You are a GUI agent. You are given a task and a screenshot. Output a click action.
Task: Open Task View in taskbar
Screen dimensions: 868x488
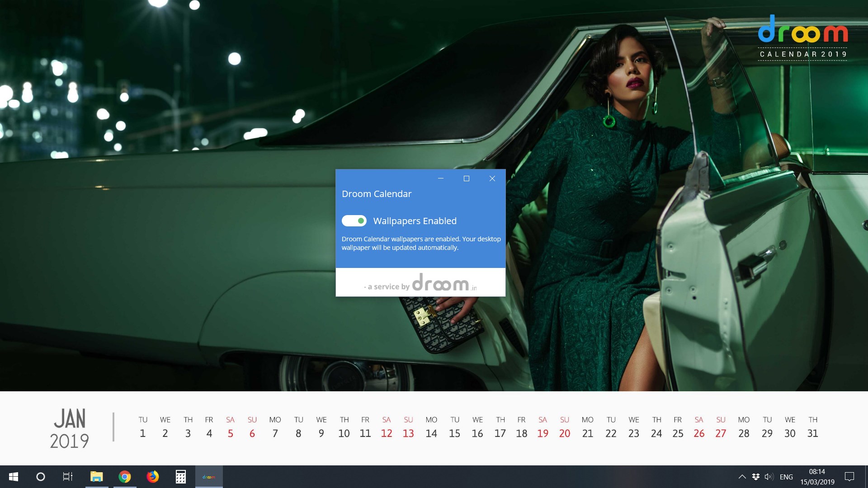68,477
